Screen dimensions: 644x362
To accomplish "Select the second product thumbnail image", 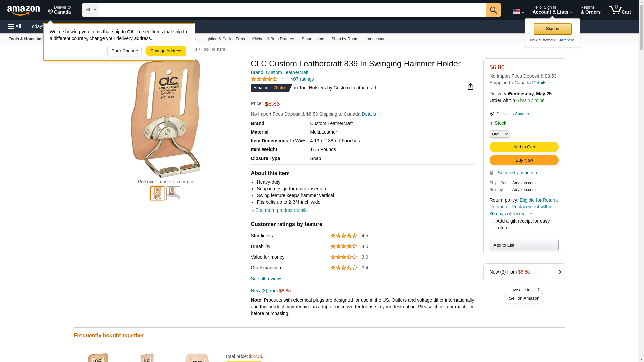I will coord(173,193).
